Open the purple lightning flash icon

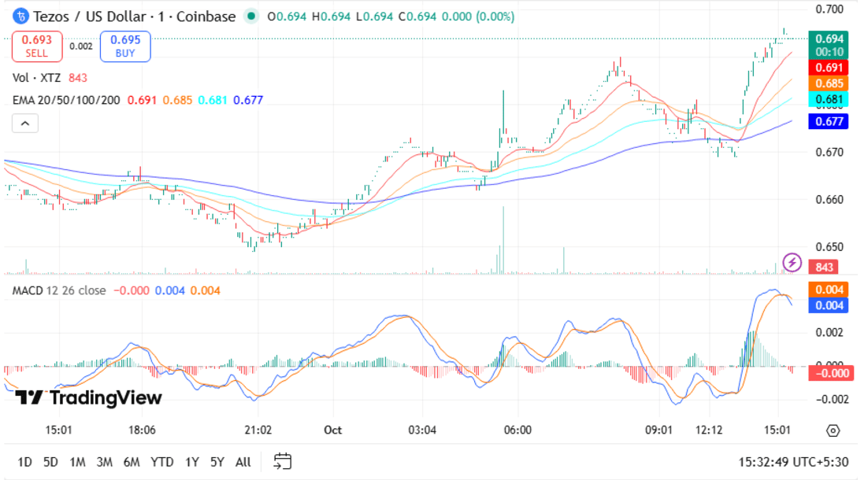coord(792,261)
